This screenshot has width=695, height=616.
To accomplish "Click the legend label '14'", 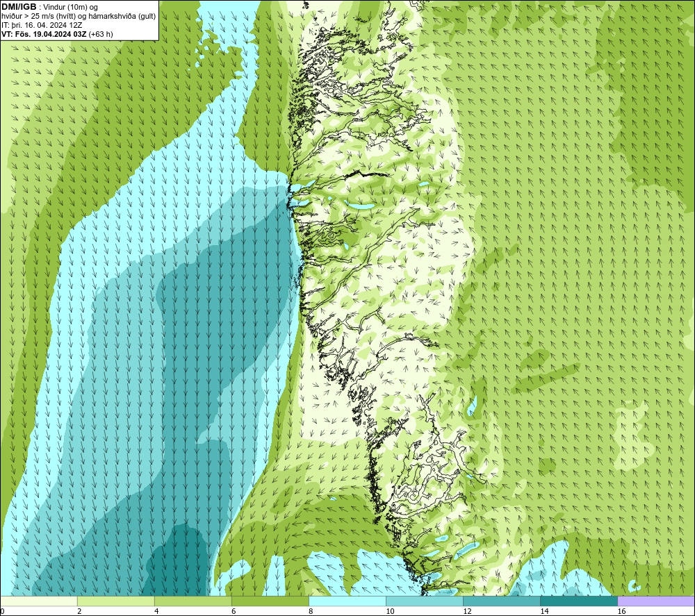I will (x=544, y=612).
